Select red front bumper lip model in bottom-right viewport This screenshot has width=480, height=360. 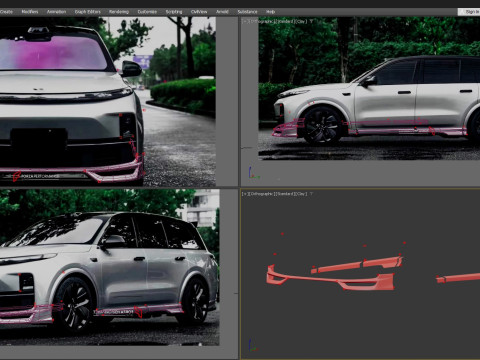point(383,282)
